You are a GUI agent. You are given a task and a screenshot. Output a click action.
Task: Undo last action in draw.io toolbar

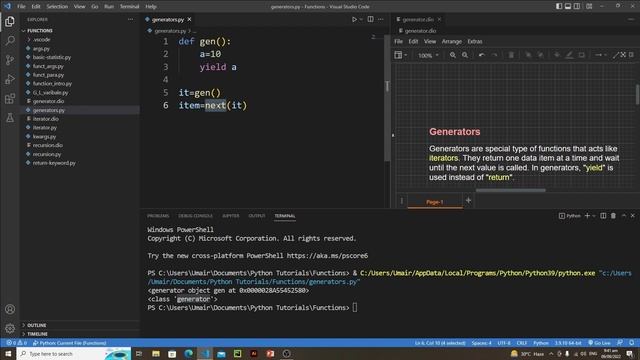[x=482, y=55]
